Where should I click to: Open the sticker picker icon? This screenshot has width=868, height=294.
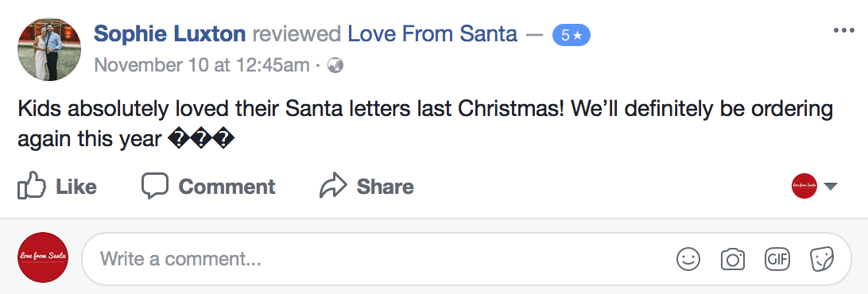point(822,258)
